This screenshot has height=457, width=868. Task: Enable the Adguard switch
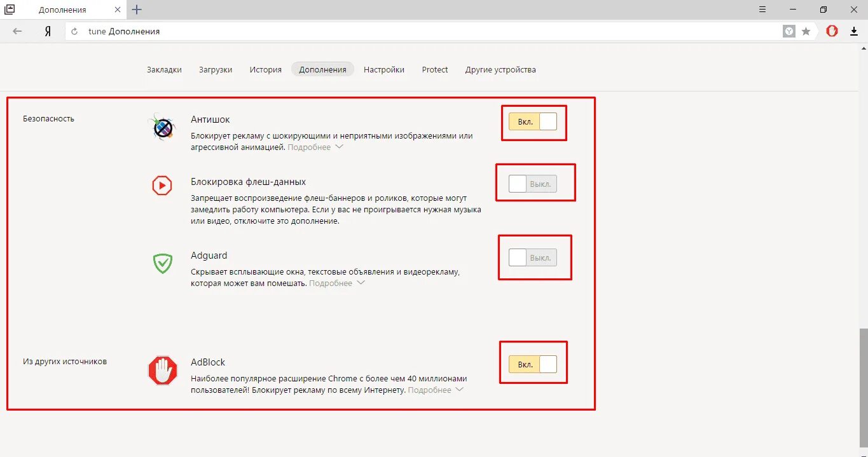click(x=533, y=257)
